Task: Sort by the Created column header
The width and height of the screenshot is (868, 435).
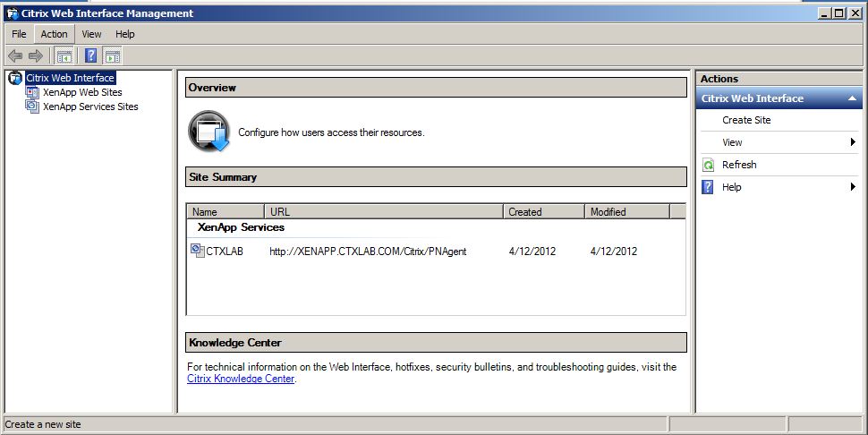Action: [544, 212]
